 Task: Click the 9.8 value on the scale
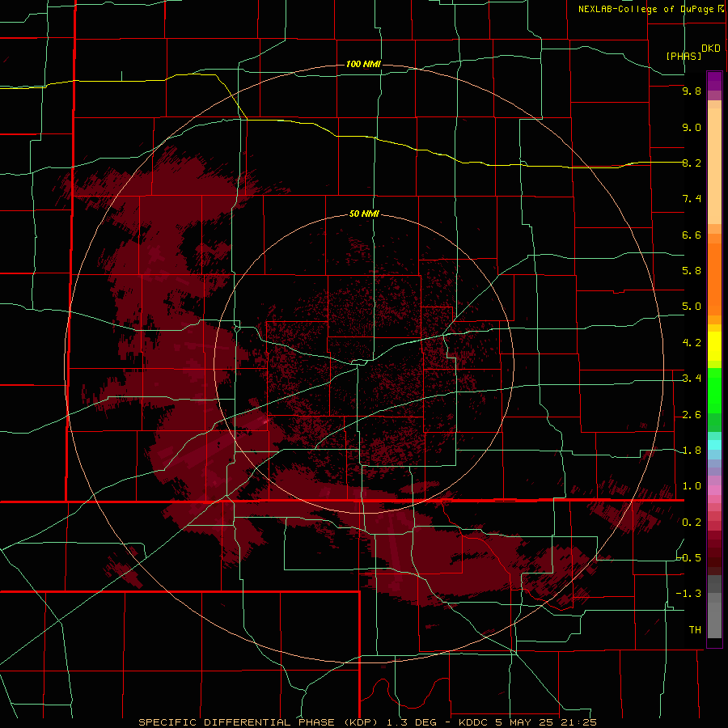click(692, 91)
